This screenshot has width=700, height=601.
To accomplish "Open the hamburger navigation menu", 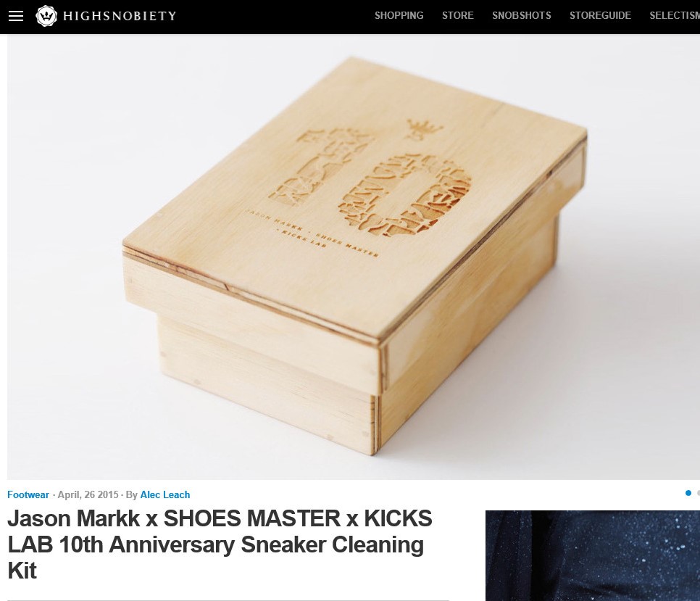I will click(x=16, y=16).
